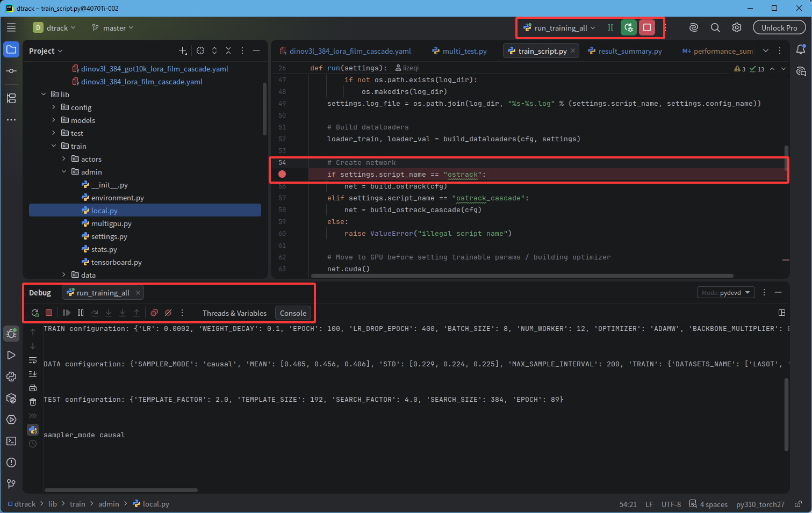Screen dimensions: 812x513
Task: Print console output with printer icon
Action: [x=33, y=388]
